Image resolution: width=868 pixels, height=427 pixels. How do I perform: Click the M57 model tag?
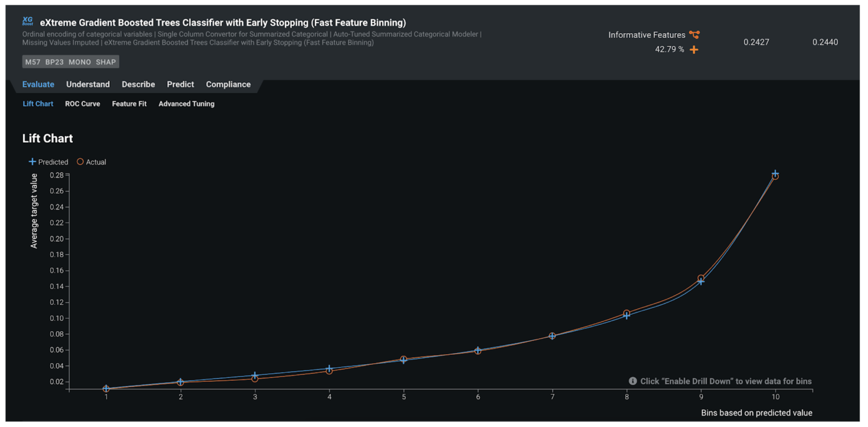coord(33,62)
